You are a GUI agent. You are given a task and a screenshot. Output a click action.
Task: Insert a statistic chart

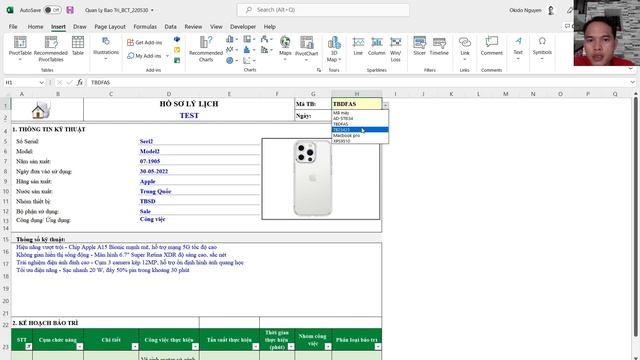point(249,50)
